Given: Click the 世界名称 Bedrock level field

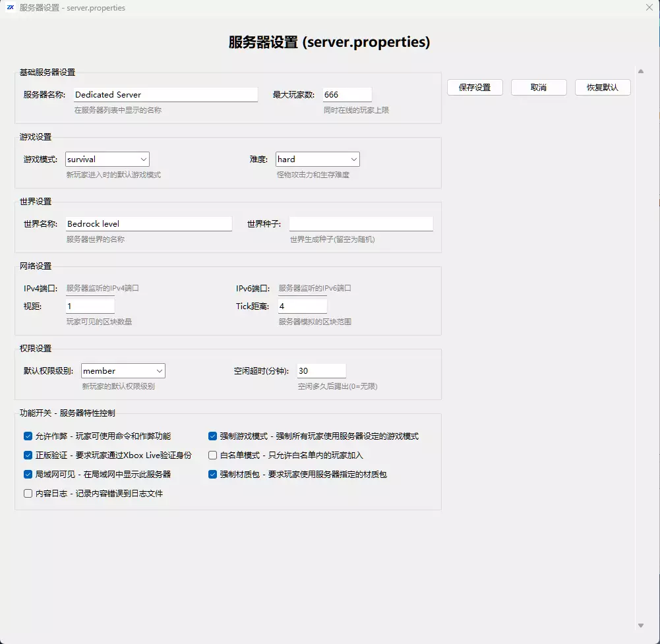Looking at the screenshot, I should 149,224.
